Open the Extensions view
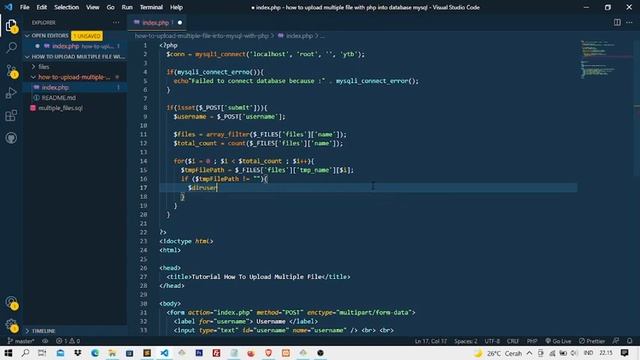This screenshot has width=640, height=360. click(11, 116)
